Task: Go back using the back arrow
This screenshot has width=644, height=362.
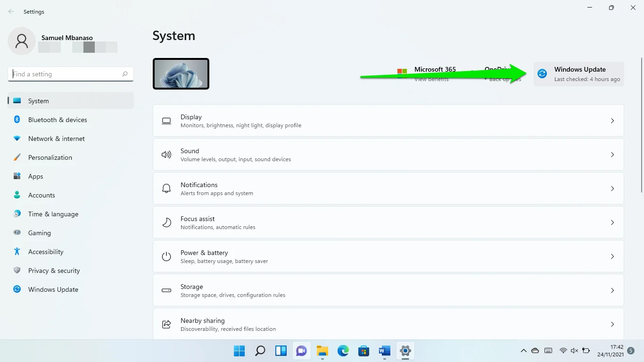Action: coord(11,11)
